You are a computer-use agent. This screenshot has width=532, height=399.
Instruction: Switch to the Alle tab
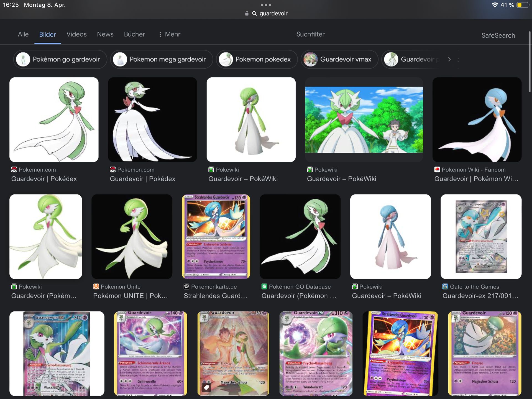pos(23,34)
